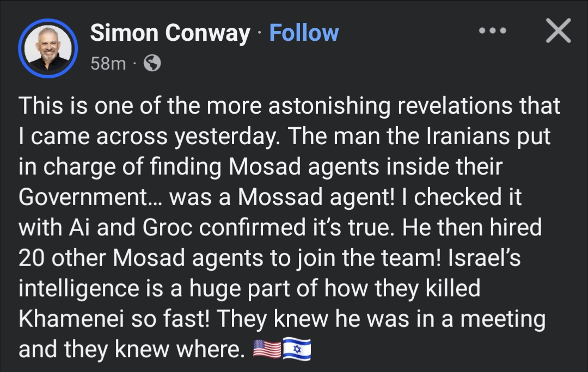This screenshot has height=372, width=588.
Task: Click the Simon Conway author name
Action: tap(170, 33)
